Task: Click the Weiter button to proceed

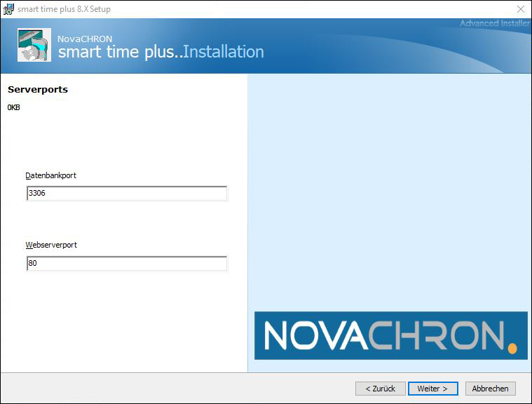Action: tap(433, 389)
